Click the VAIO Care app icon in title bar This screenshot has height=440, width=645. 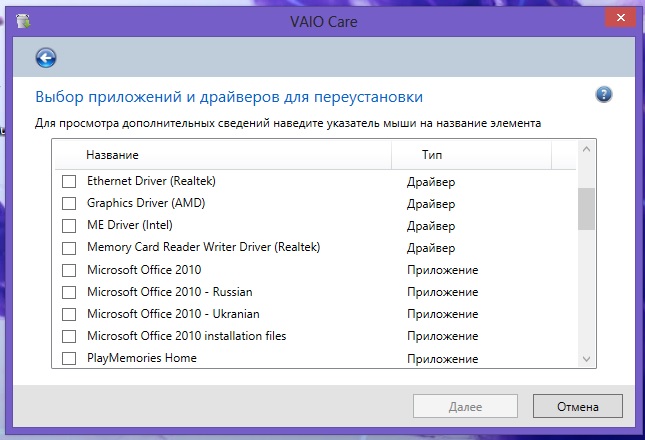click(23, 21)
